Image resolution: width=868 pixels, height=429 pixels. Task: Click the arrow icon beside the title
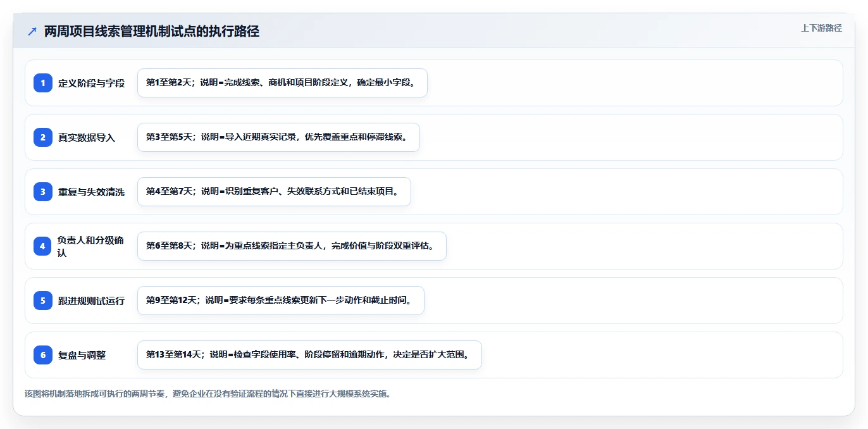pyautogui.click(x=32, y=32)
